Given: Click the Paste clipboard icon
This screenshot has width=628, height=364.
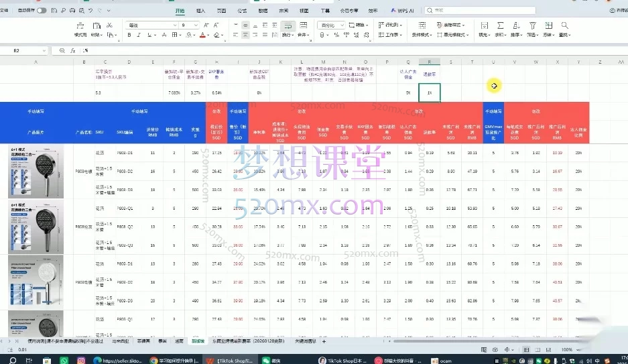Looking at the screenshot, I should pyautogui.click(x=97, y=25).
